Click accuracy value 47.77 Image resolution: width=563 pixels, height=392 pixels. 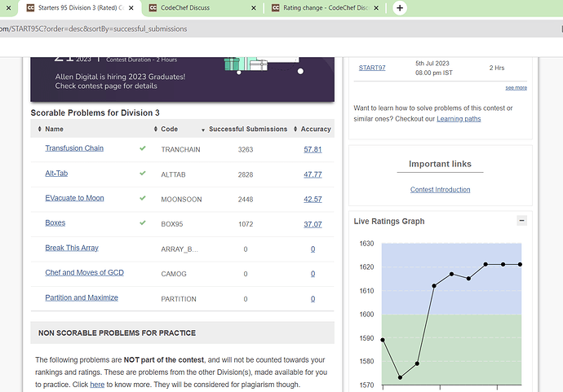coord(313,174)
